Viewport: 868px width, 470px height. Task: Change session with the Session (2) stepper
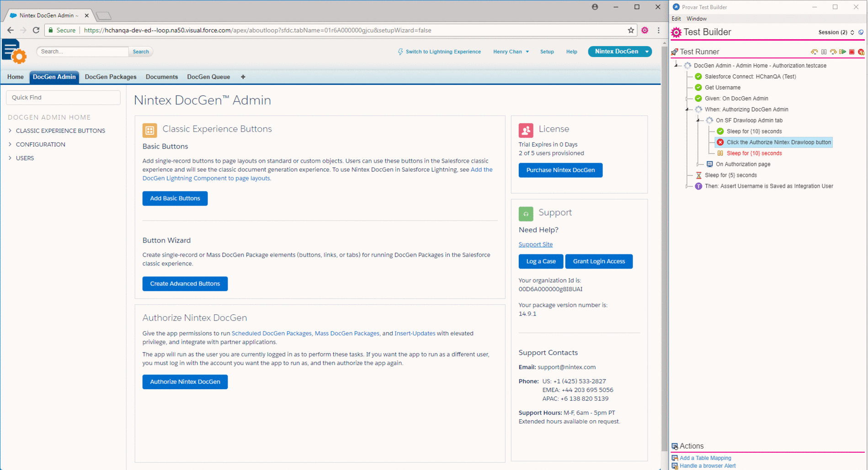tap(852, 32)
